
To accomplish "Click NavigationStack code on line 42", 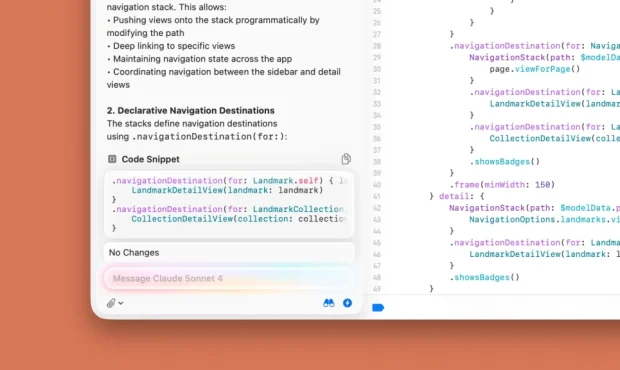I will tap(535, 208).
